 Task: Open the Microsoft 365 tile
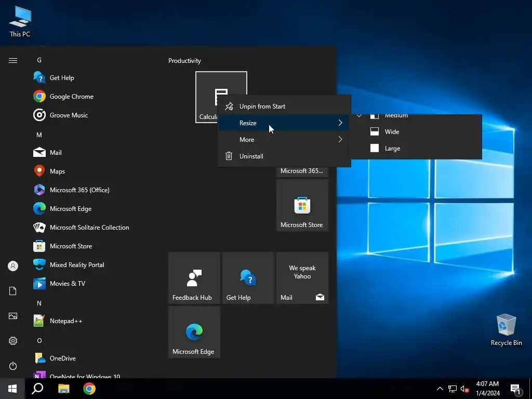[302, 171]
